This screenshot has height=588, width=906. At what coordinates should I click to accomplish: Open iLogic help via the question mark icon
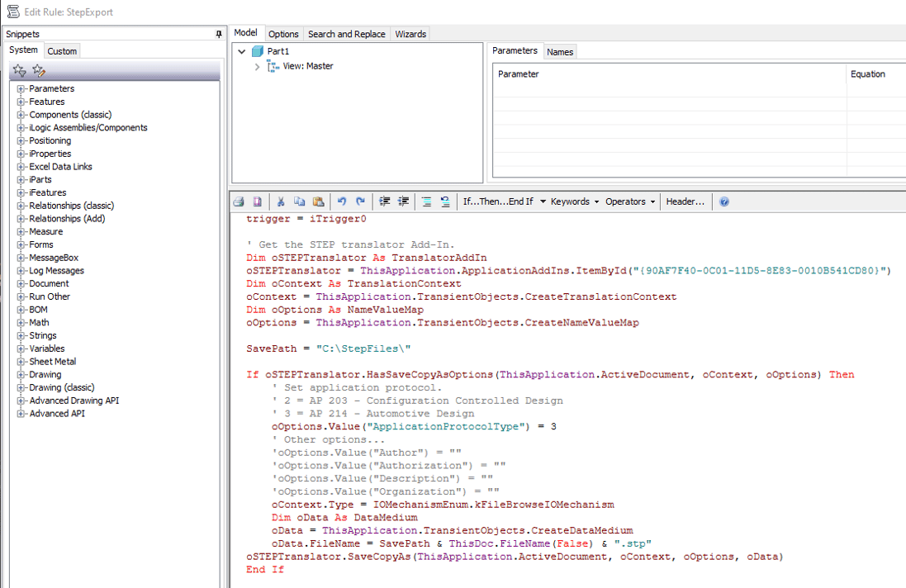[723, 201]
